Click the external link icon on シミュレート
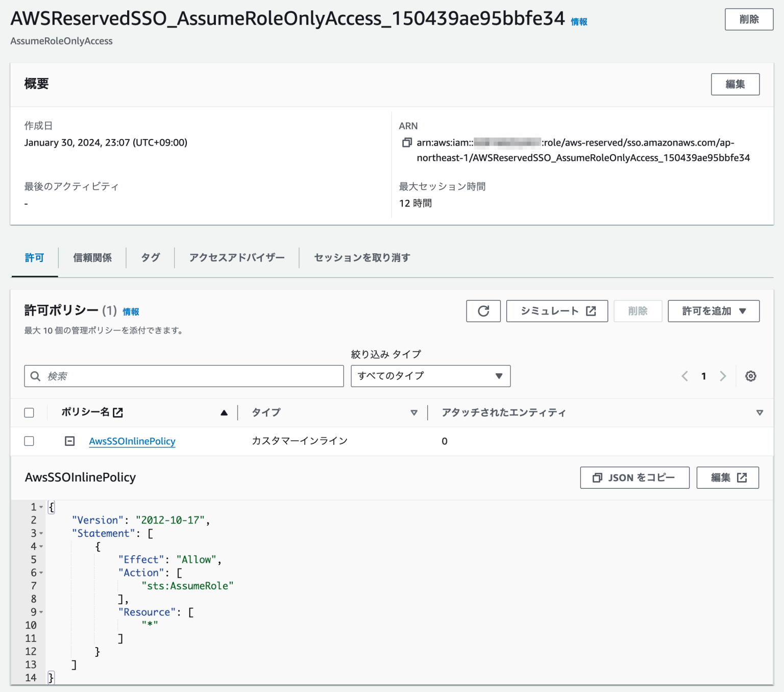 point(592,311)
